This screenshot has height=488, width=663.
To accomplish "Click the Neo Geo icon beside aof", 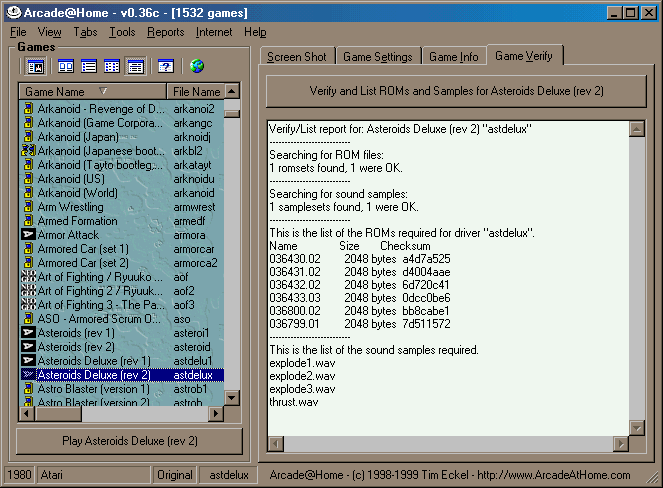I will click(x=28, y=277).
